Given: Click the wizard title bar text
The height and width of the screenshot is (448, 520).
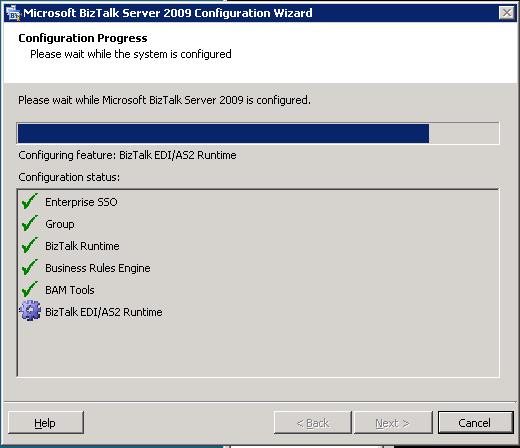Looking at the screenshot, I should point(168,13).
